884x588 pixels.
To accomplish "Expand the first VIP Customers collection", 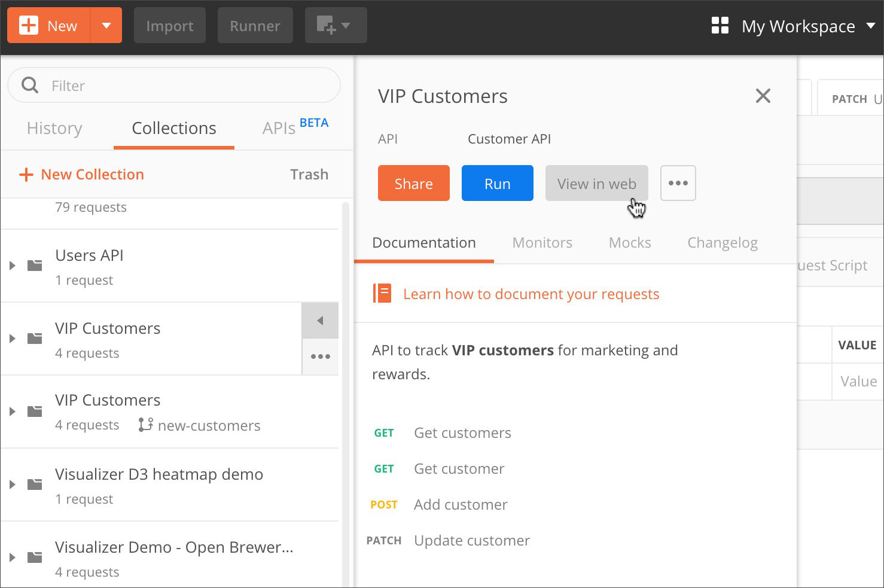I will coord(12,338).
